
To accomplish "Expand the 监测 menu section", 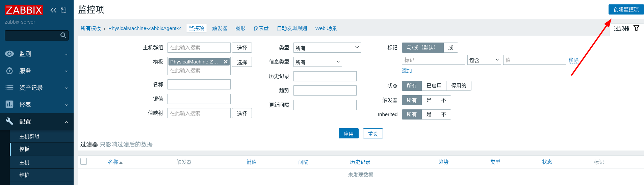I will pyautogui.click(x=66, y=54).
